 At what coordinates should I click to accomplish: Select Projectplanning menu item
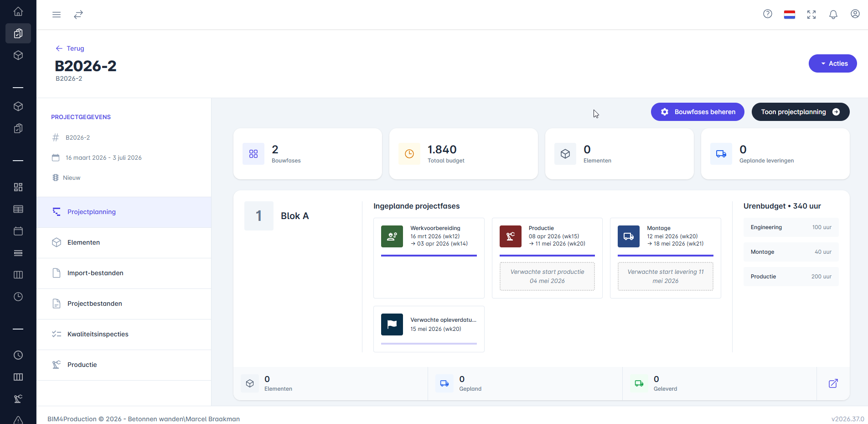point(124,212)
